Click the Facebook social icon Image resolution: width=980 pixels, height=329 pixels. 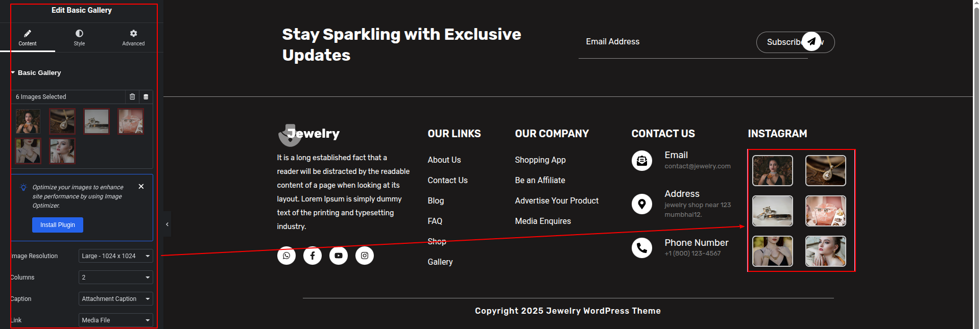(313, 256)
